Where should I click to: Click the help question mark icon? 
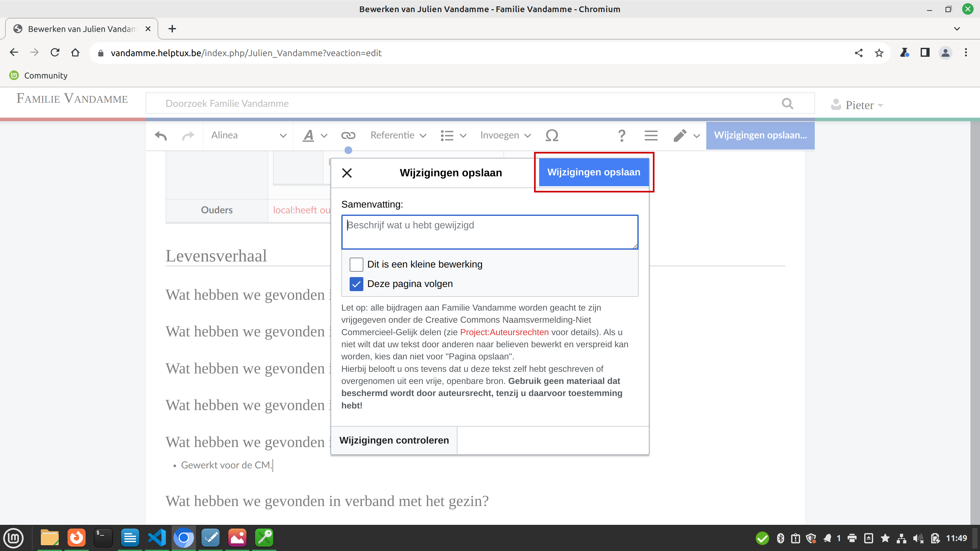(x=622, y=136)
